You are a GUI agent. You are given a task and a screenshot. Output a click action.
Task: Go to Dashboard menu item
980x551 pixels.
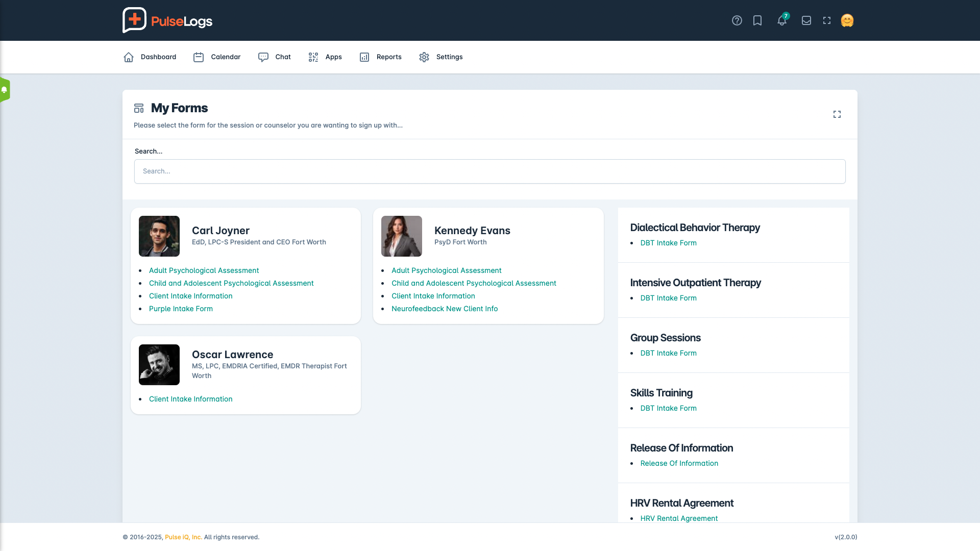point(150,57)
